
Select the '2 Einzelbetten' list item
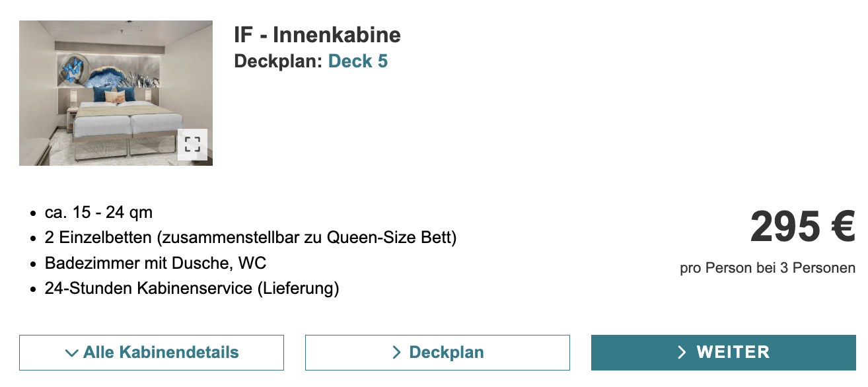250,238
